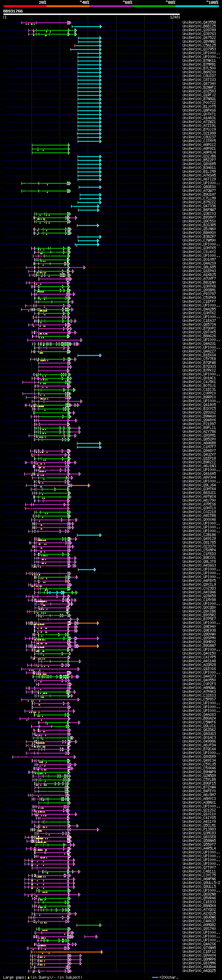The width and height of the screenshot is (222, 980).
Task: Select hit label UniRef100_C5A125
Action: tap(199, 45)
